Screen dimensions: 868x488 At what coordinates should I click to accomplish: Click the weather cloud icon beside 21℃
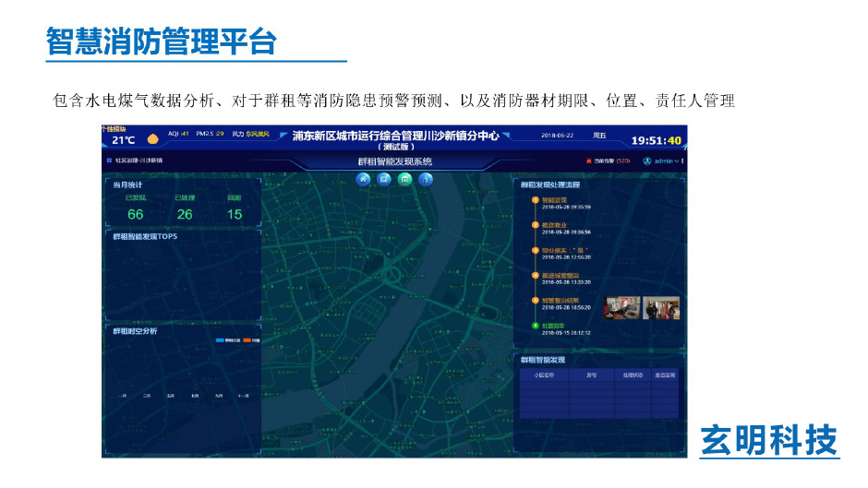tap(152, 139)
